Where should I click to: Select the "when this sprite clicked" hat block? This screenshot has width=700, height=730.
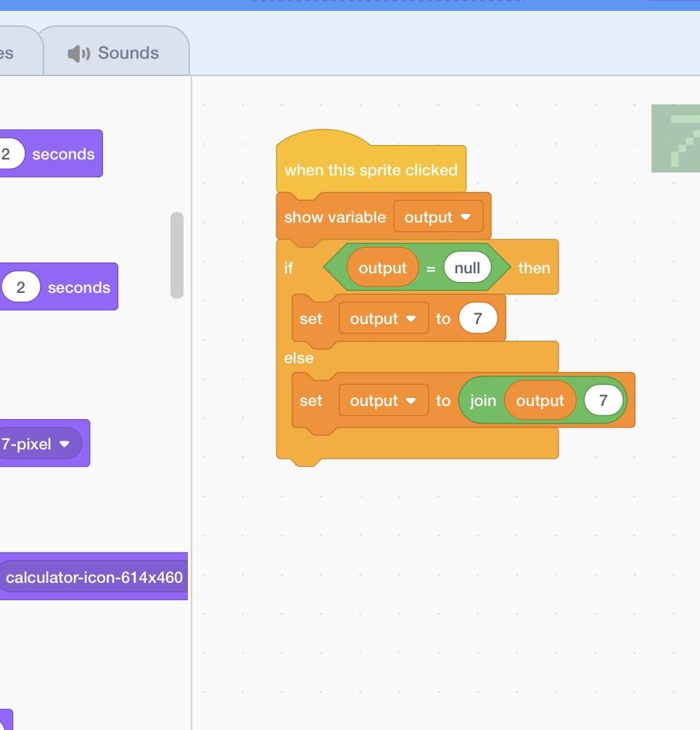370,170
